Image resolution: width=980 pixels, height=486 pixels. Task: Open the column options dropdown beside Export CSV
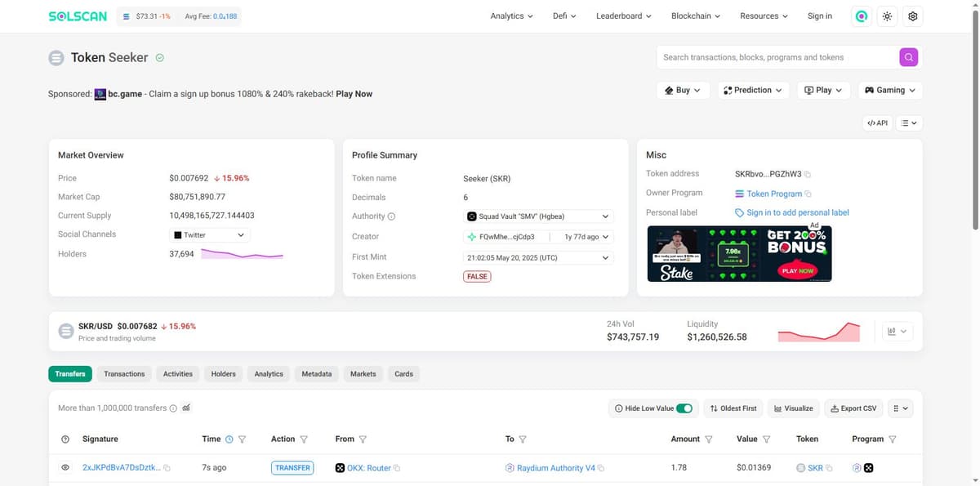point(901,408)
